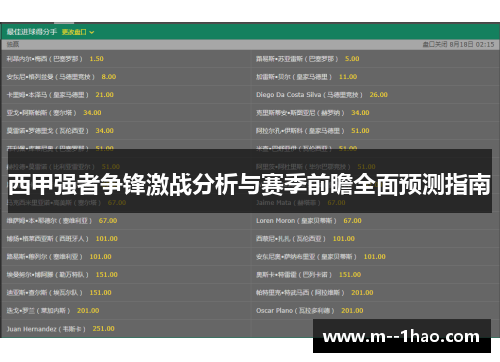Choose Diego Da Costa Silva odds 26.00
The image size is (500, 362).
point(379,95)
